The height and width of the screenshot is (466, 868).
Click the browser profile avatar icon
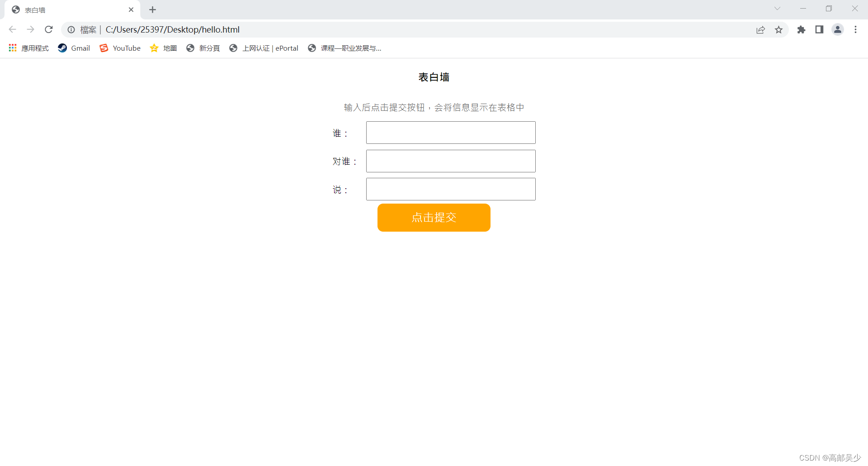point(838,29)
